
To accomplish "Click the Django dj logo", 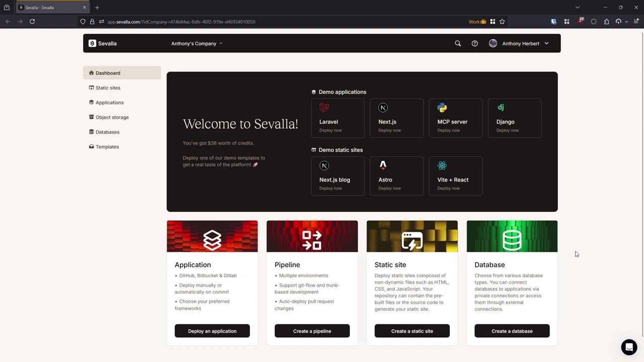I will point(501,107).
